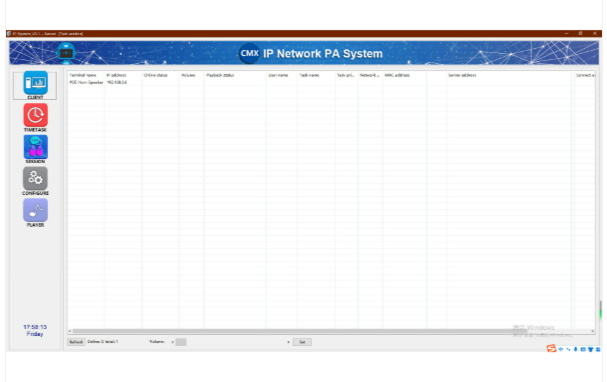
Task: Click the 17:58:13 clock text
Action: [x=35, y=327]
